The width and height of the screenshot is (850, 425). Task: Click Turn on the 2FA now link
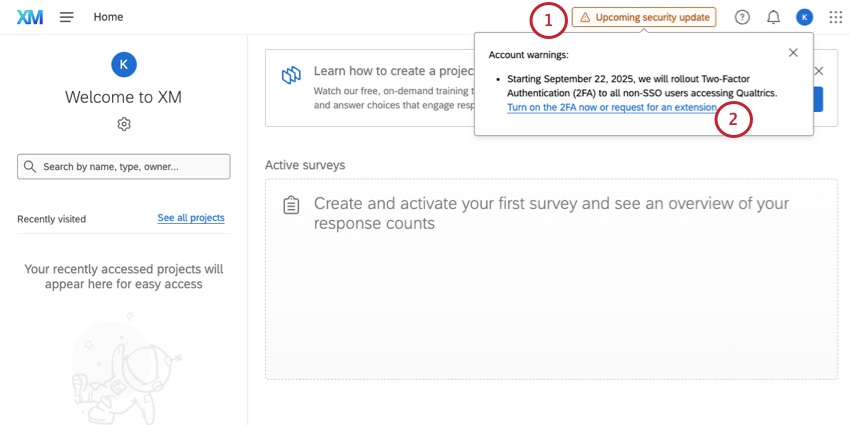point(611,107)
